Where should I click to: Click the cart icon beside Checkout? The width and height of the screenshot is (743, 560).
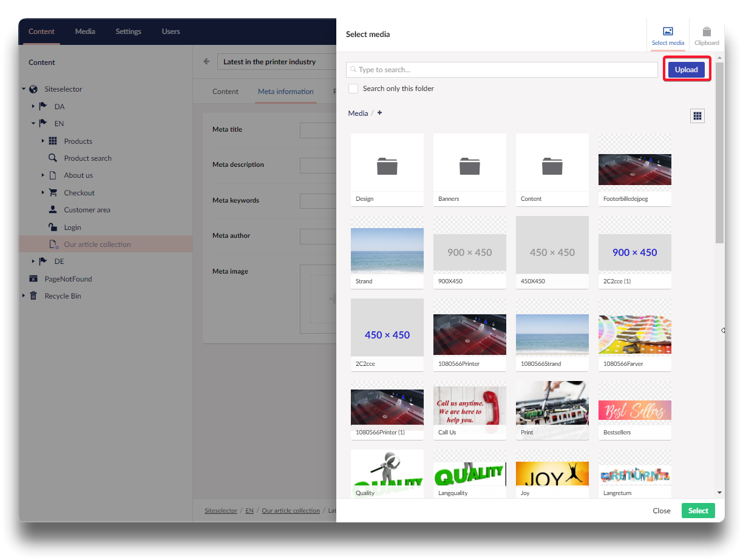(x=53, y=192)
